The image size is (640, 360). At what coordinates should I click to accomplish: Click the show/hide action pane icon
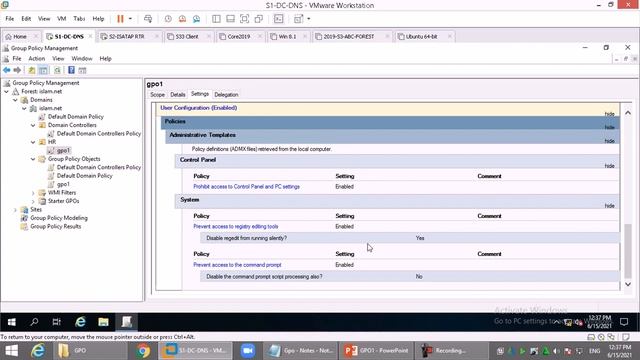(82, 70)
